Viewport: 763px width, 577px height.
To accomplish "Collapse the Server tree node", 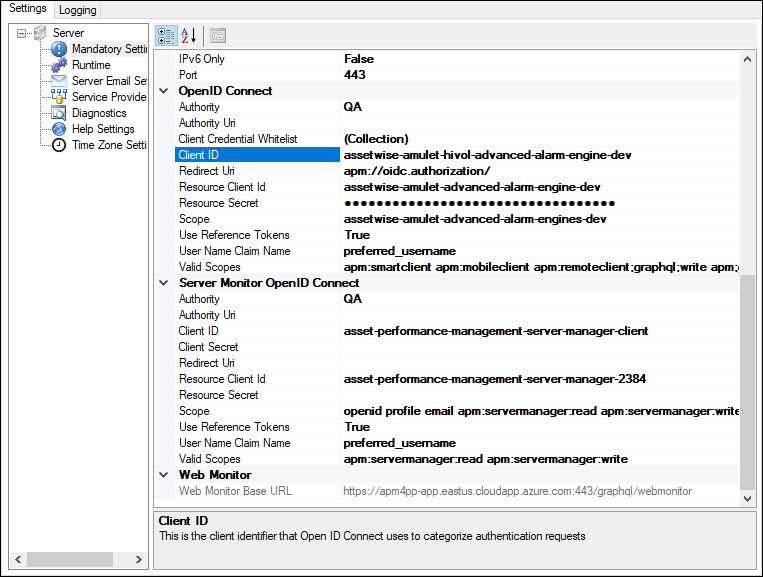I will pos(22,33).
